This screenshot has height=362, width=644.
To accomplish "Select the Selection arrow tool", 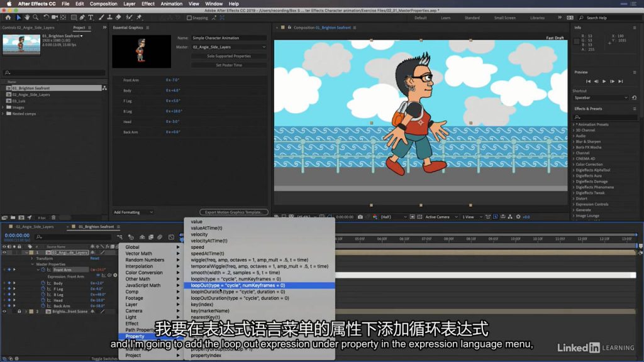I will [18, 18].
